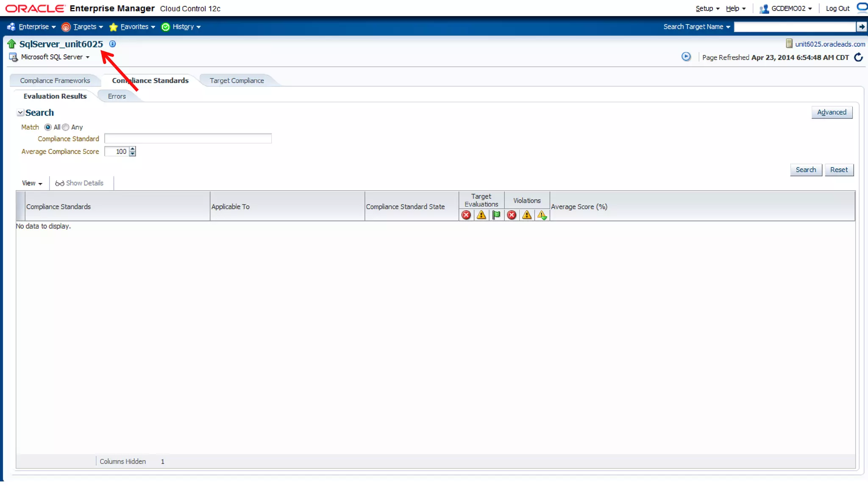This screenshot has height=488, width=868.
Task: Select the Evaluation Results subtab
Action: [x=55, y=96]
